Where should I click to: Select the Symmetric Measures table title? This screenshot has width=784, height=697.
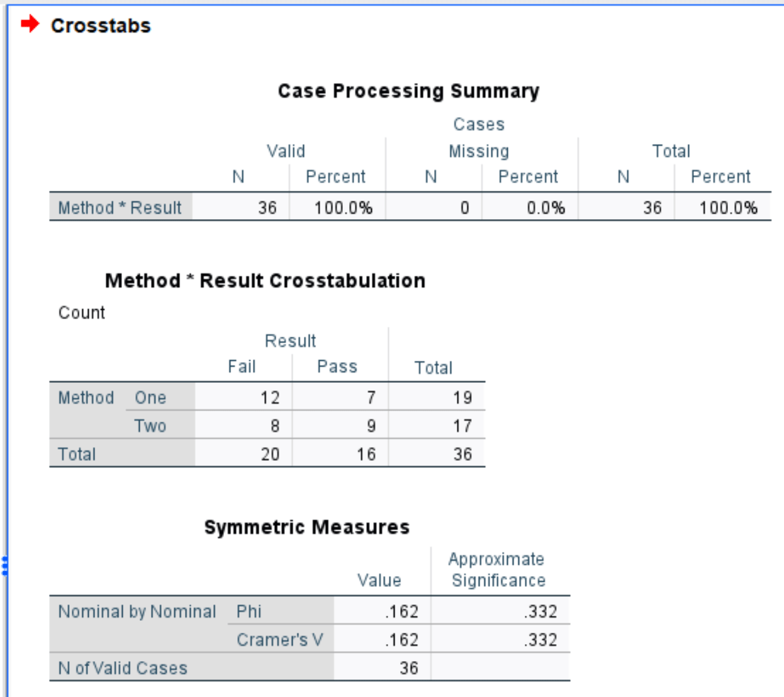306,528
